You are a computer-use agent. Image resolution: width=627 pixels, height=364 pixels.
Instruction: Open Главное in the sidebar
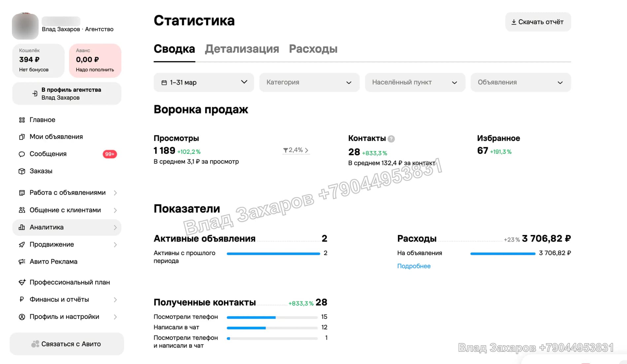click(67, 120)
